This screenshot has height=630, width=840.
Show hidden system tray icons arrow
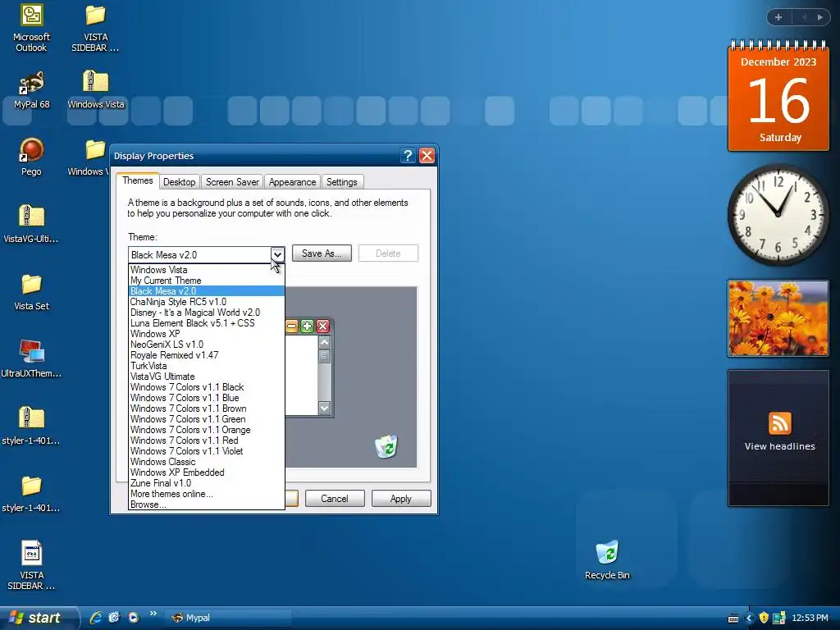pyautogui.click(x=749, y=618)
